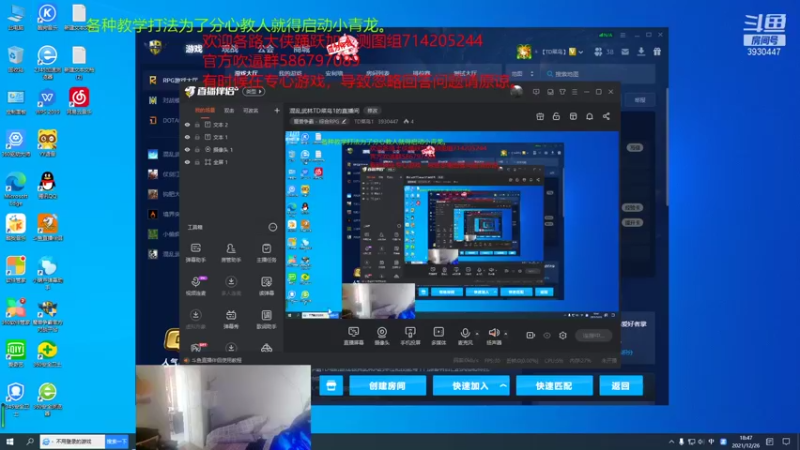
Task: Lock the 摄像头 1 source layer
Action: pyautogui.click(x=197, y=149)
